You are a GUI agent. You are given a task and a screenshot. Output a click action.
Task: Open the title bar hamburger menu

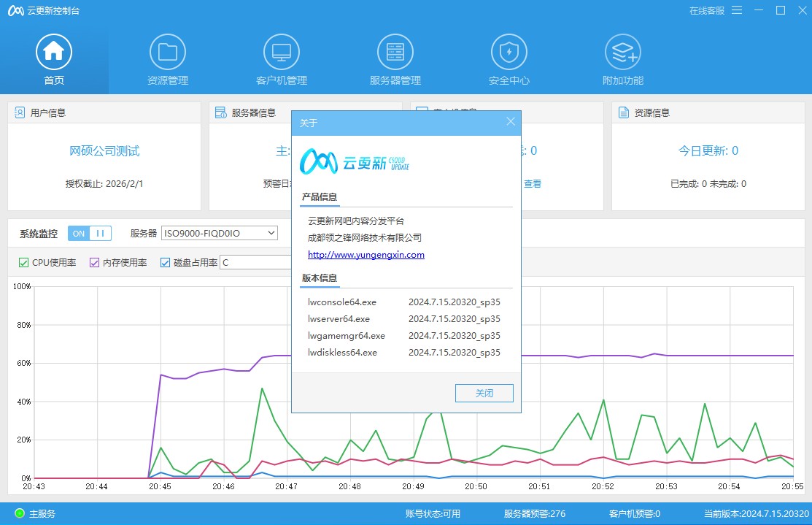pos(737,10)
